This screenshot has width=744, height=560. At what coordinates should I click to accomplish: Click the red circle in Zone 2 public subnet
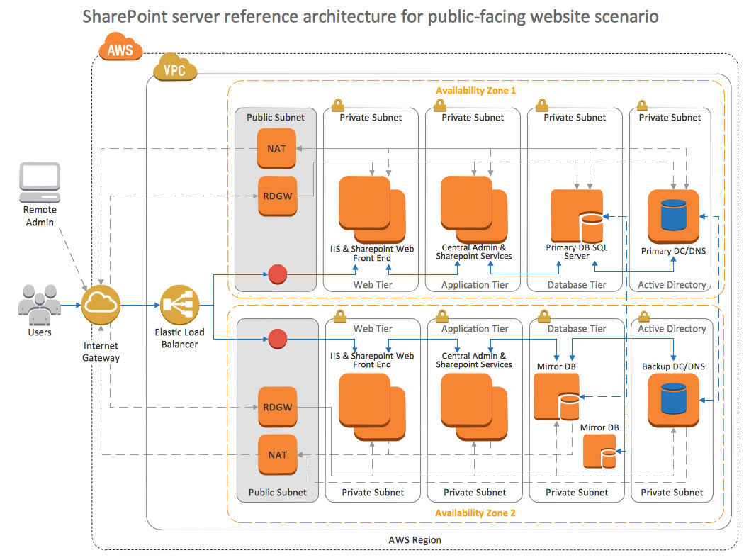point(278,339)
